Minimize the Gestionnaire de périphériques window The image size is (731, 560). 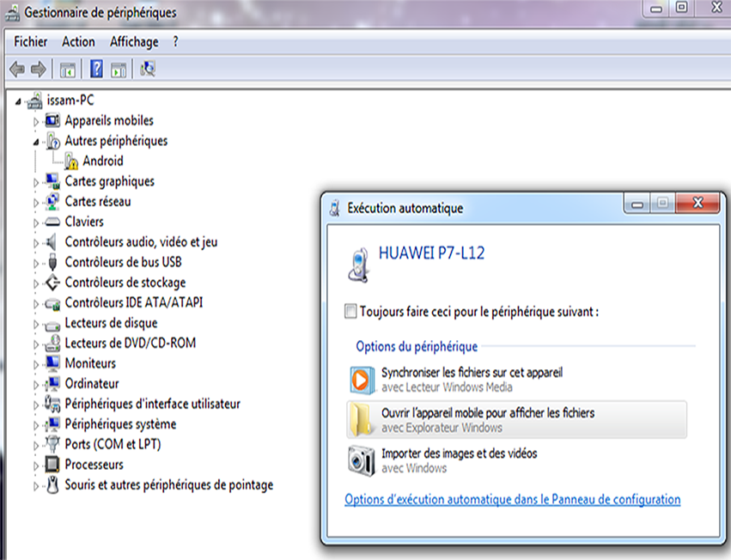656,9
